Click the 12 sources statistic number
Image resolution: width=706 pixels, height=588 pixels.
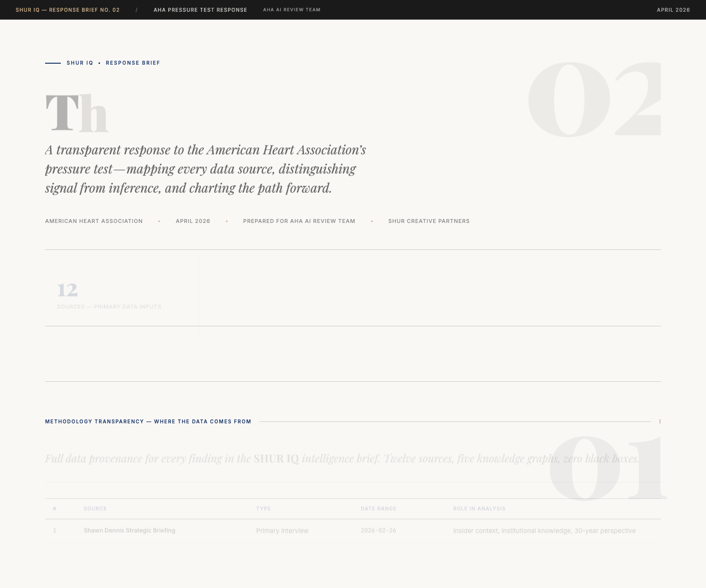(67, 290)
